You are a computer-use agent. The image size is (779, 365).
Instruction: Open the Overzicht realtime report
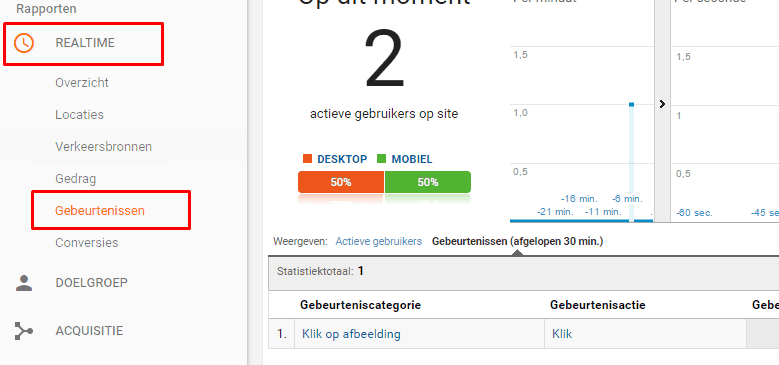(x=82, y=82)
